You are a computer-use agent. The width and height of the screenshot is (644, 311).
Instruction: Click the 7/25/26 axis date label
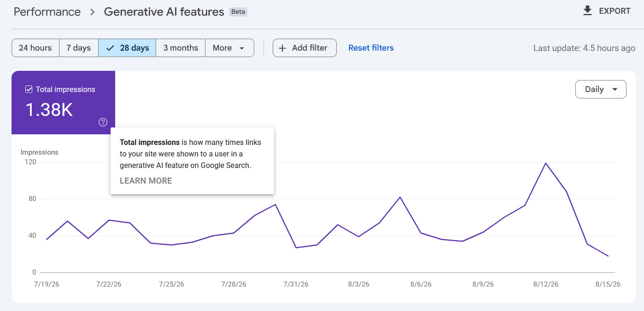click(x=171, y=284)
